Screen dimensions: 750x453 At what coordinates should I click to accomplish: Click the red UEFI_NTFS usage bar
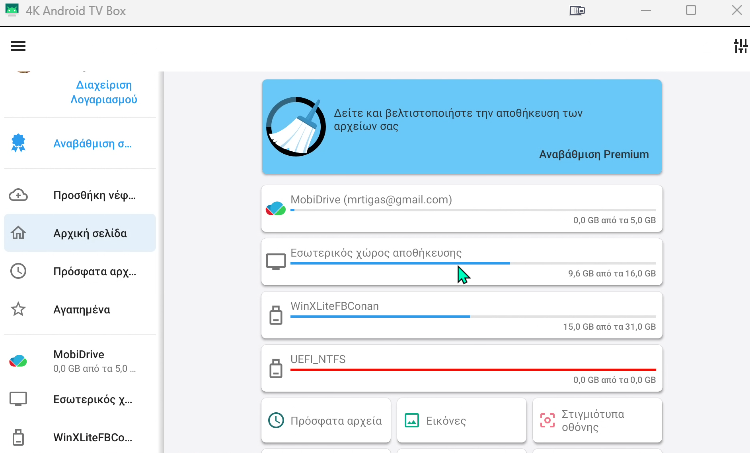473,370
